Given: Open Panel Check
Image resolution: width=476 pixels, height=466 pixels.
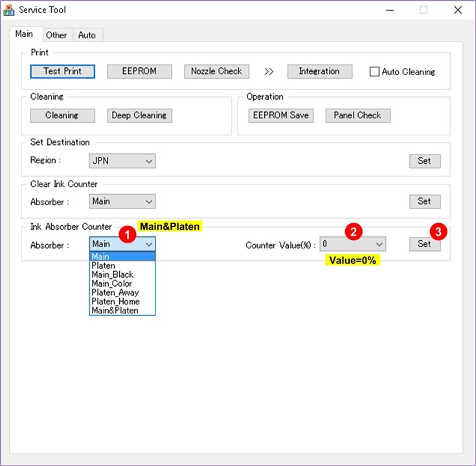Looking at the screenshot, I should (357, 115).
